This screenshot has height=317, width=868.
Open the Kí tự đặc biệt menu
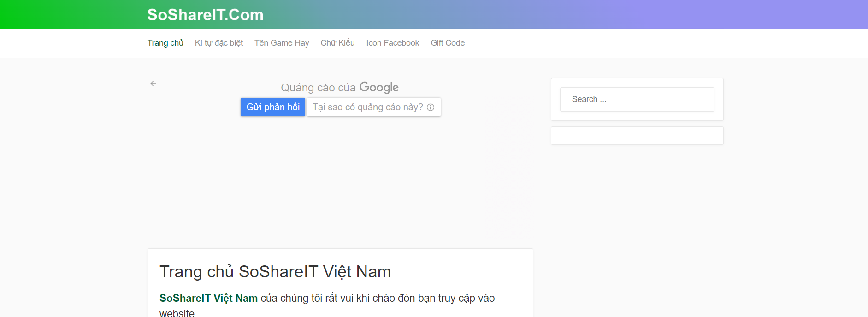[219, 43]
